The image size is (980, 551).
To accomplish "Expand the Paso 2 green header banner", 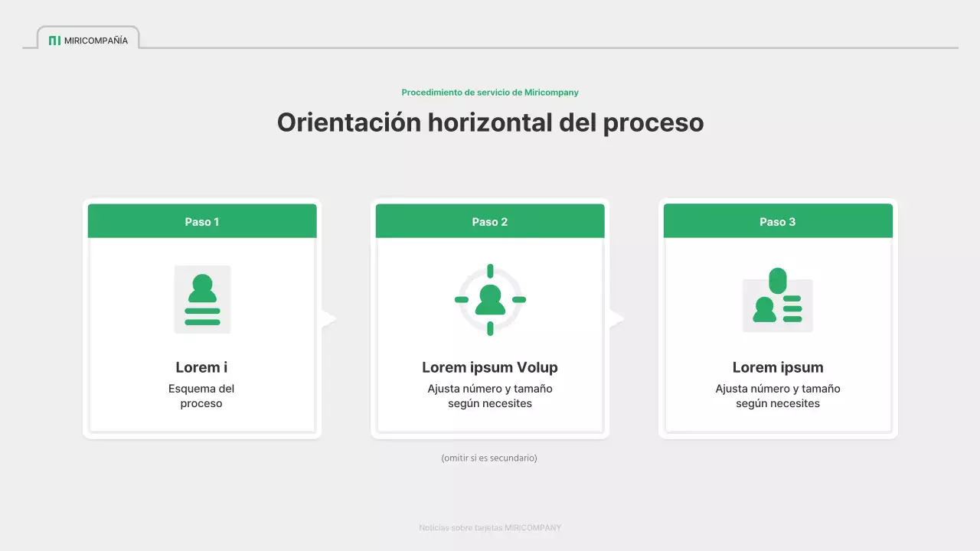I will coord(489,221).
